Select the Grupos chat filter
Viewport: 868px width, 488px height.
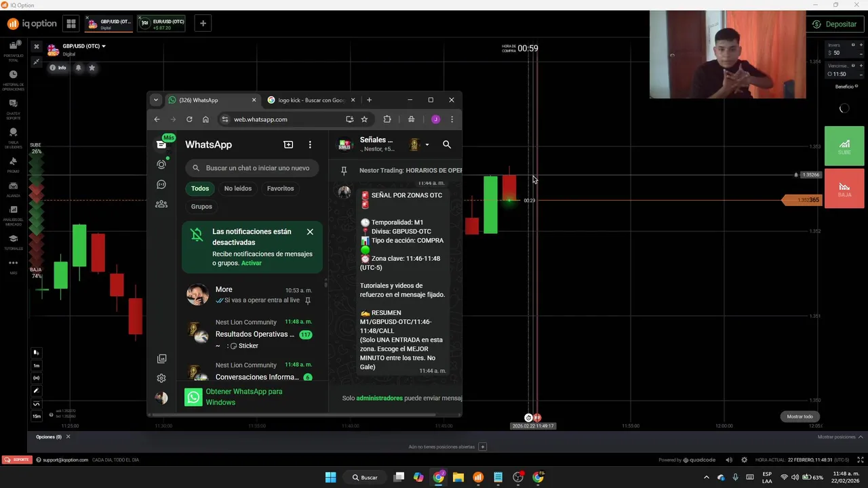(x=201, y=207)
